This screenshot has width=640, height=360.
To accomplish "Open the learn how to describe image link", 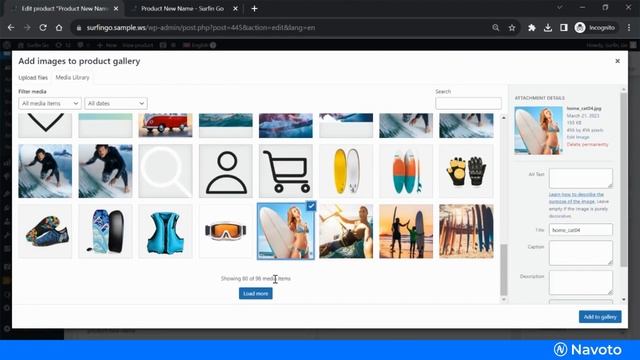I will click(576, 198).
